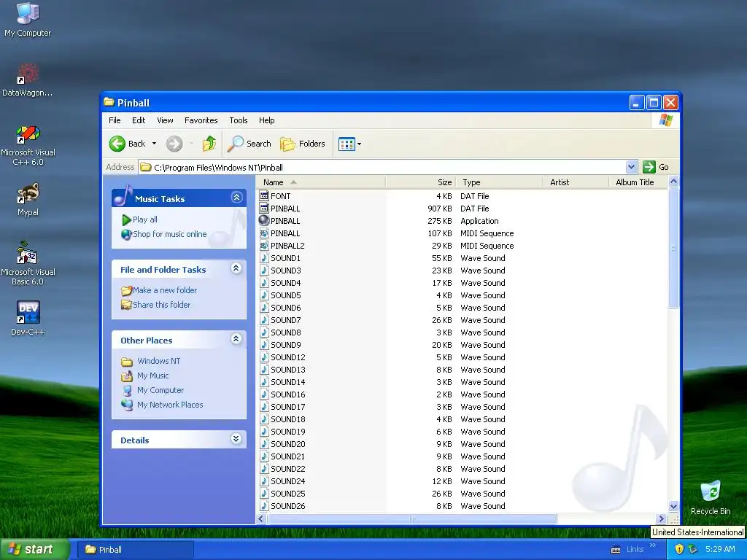Image resolution: width=747 pixels, height=560 pixels.
Task: Collapse the File and Folder Tasks panel
Action: pos(236,268)
